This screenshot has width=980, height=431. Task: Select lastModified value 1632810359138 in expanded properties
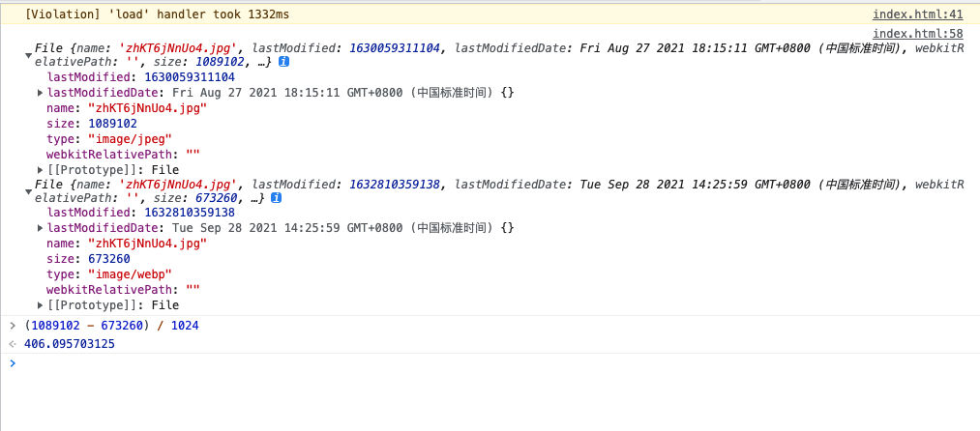point(190,213)
